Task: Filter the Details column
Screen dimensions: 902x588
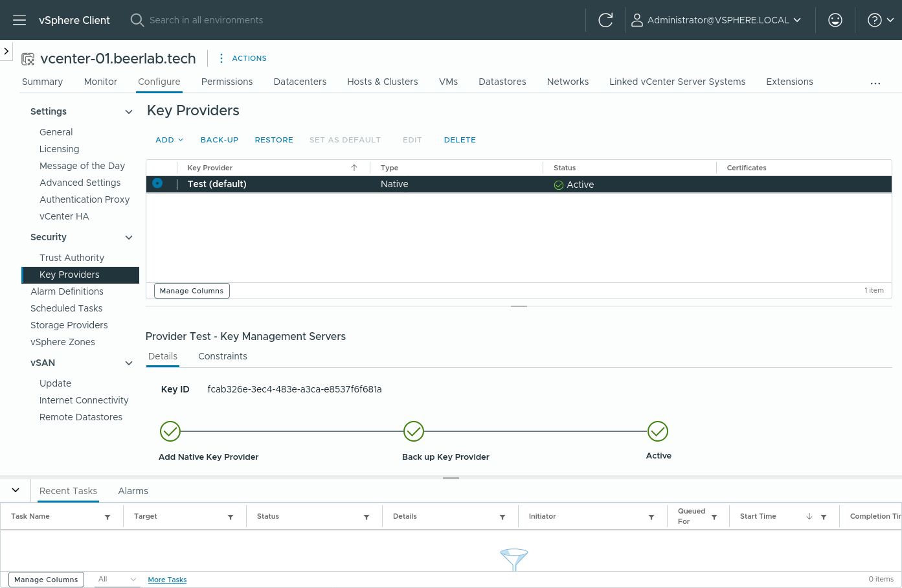Action: [502, 517]
